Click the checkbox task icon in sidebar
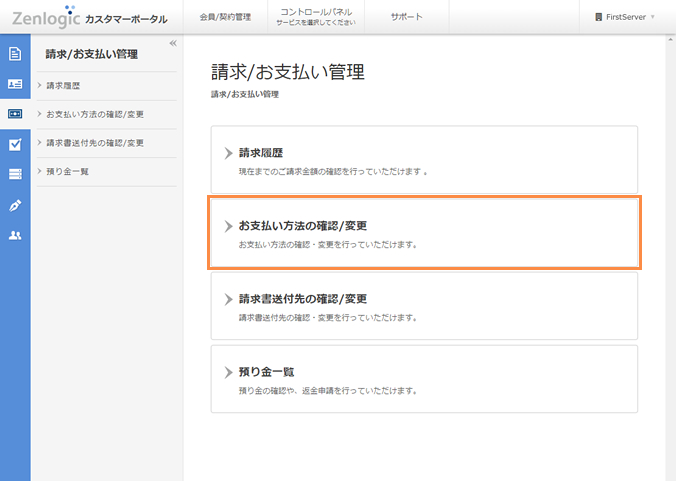This screenshot has height=481, width=676. pyautogui.click(x=15, y=145)
